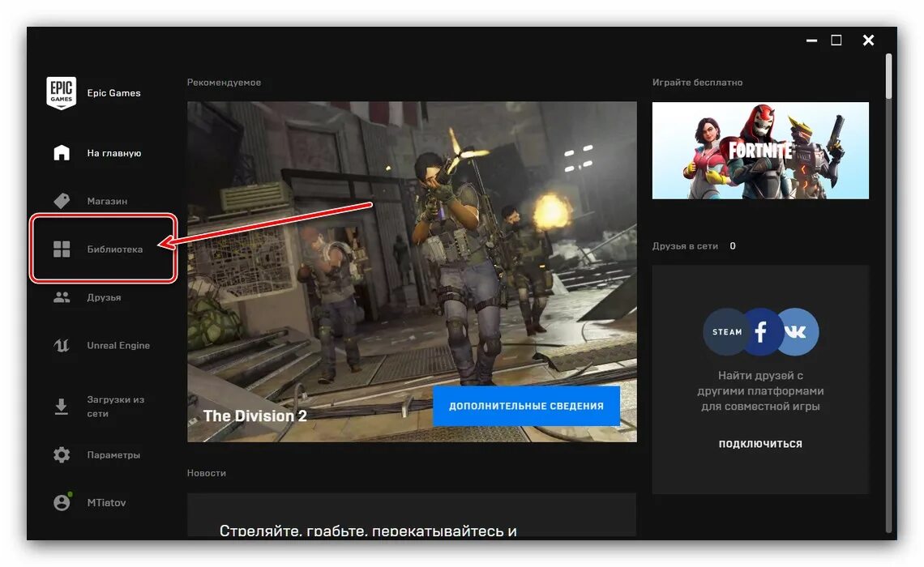924x567 pixels.
Task: Click the download arrow icon
Action: tap(62, 407)
